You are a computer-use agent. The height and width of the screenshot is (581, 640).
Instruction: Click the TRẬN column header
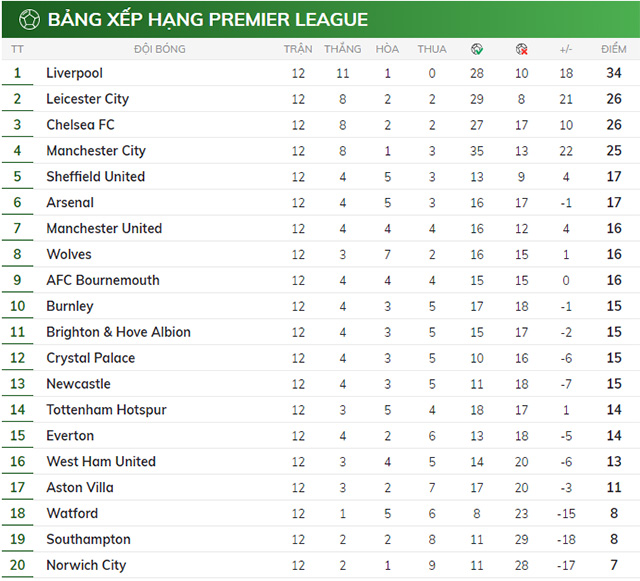(x=298, y=48)
